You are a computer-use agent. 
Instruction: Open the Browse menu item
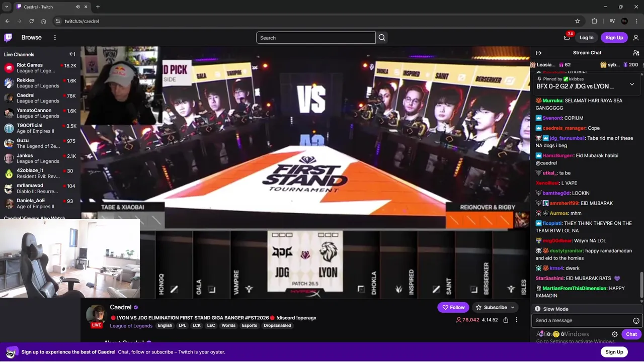pyautogui.click(x=31, y=38)
